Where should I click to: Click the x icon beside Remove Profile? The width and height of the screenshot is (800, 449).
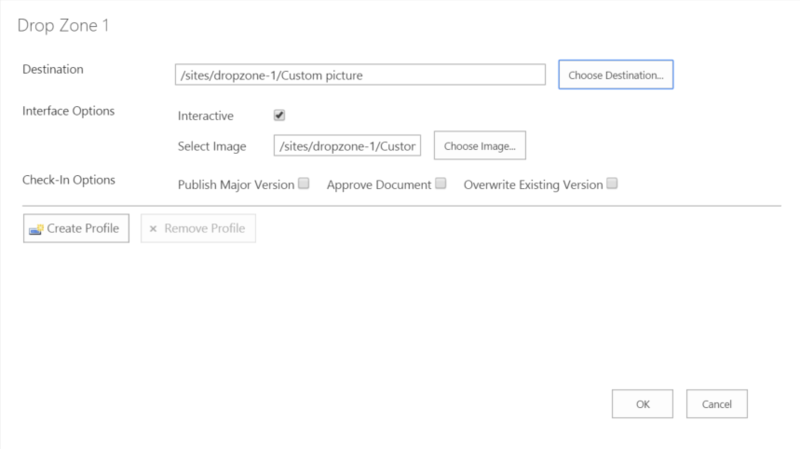click(x=153, y=229)
